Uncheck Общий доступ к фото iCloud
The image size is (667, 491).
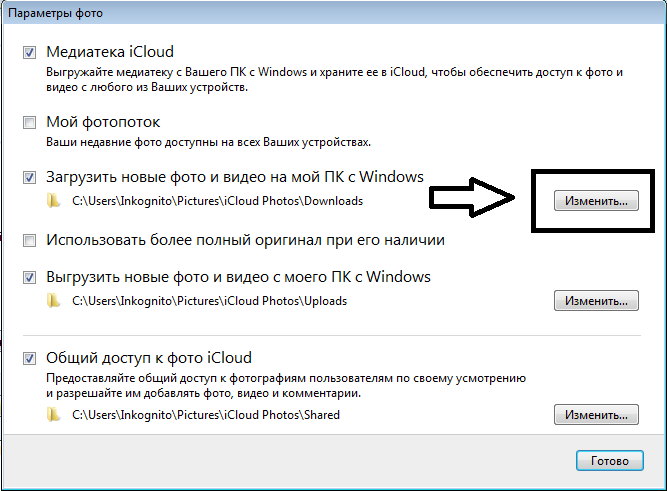click(29, 358)
